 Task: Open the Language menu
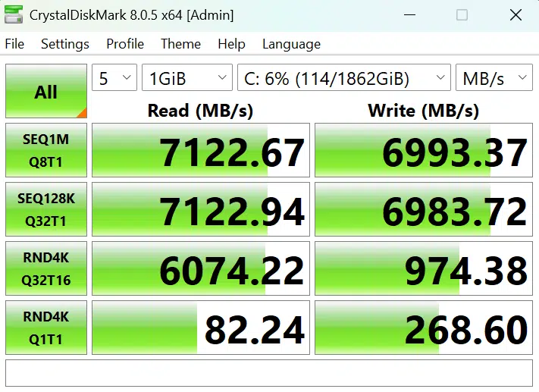click(x=292, y=44)
